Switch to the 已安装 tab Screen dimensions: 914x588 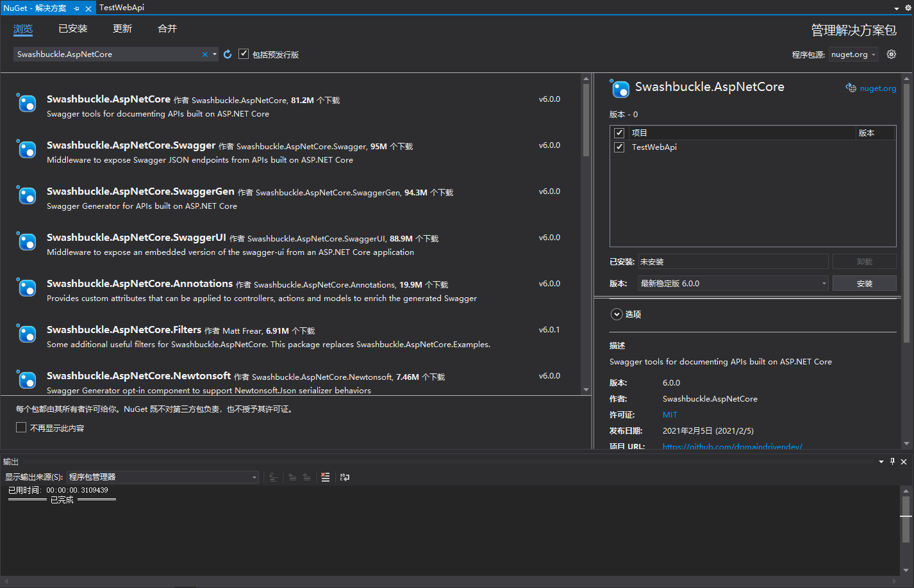(x=73, y=29)
